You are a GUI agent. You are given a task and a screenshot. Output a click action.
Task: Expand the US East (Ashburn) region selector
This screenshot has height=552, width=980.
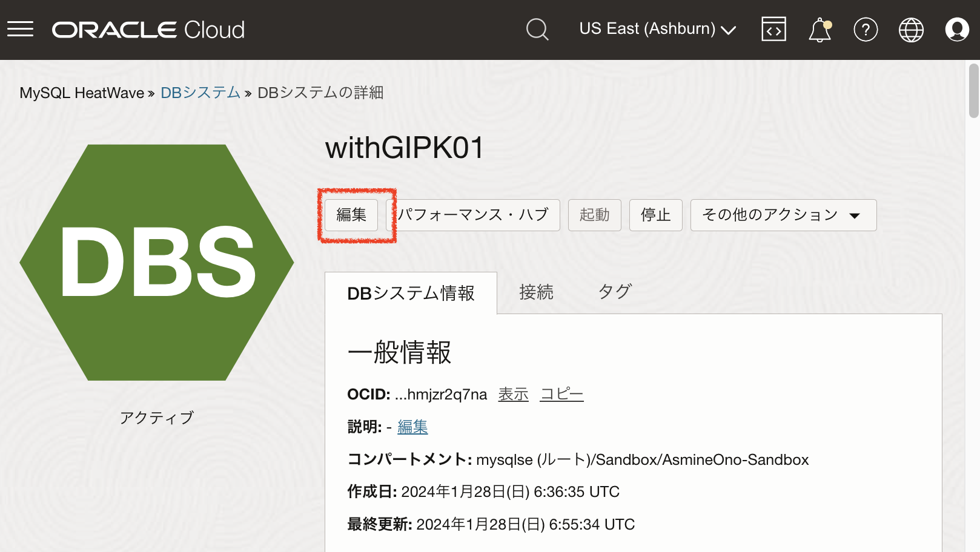(x=658, y=29)
